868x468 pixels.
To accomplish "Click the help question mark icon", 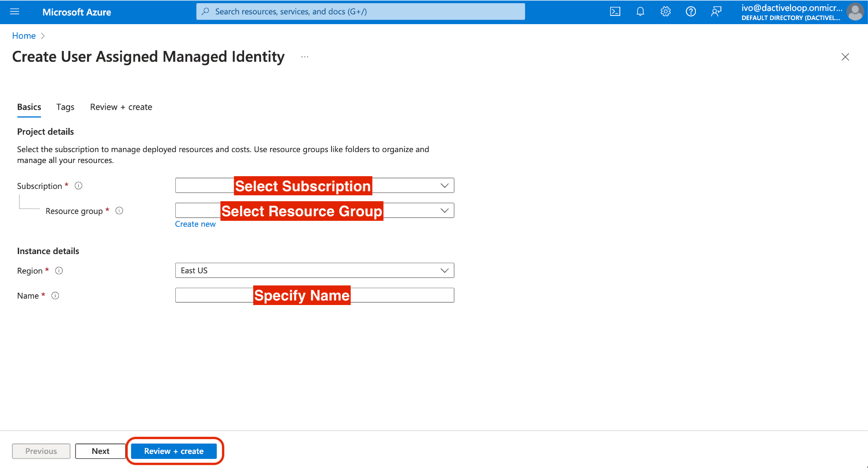I will (x=690, y=12).
